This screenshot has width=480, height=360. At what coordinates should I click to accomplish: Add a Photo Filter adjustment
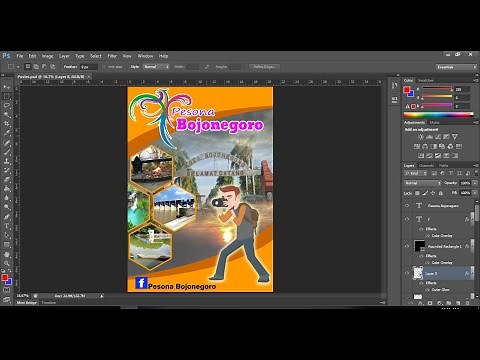coord(442,146)
